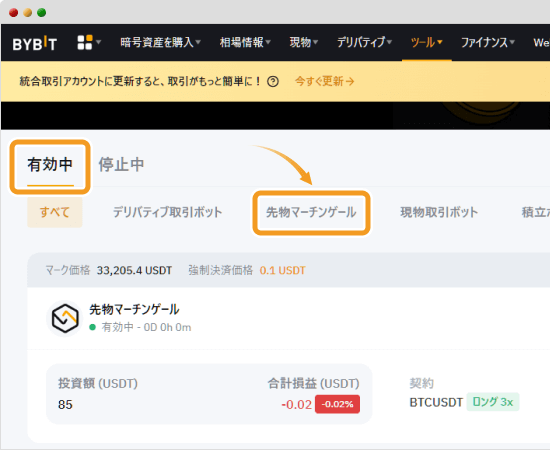550x450 pixels.
Task: Expand the arrow beside the apps grid
Action: (99, 42)
